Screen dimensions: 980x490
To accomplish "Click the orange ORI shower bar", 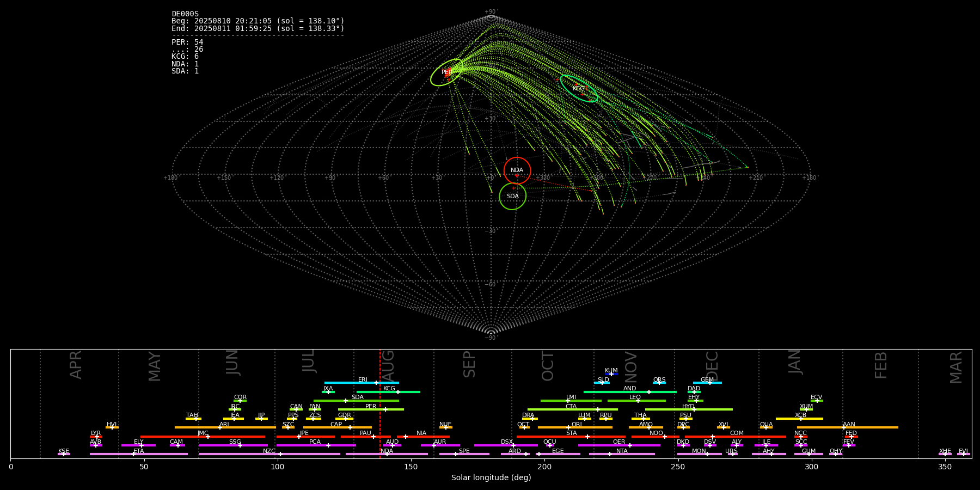I will [575, 427].
